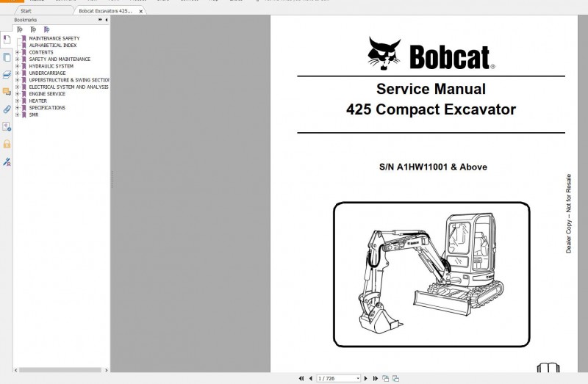
Task: Expand the HEATER bookmark
Action: 17,101
